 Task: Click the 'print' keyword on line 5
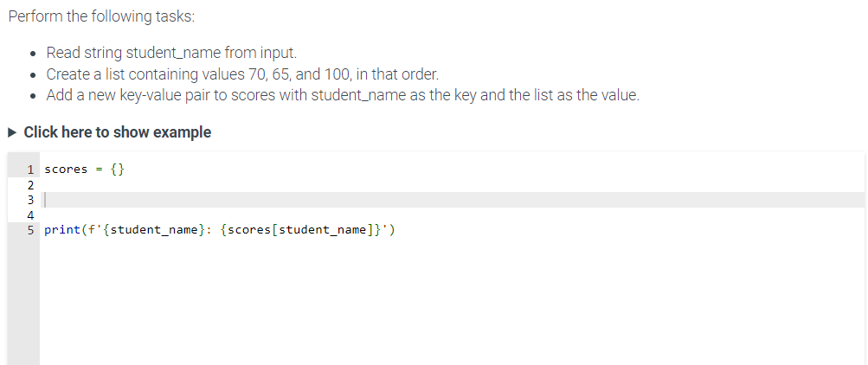tap(62, 229)
